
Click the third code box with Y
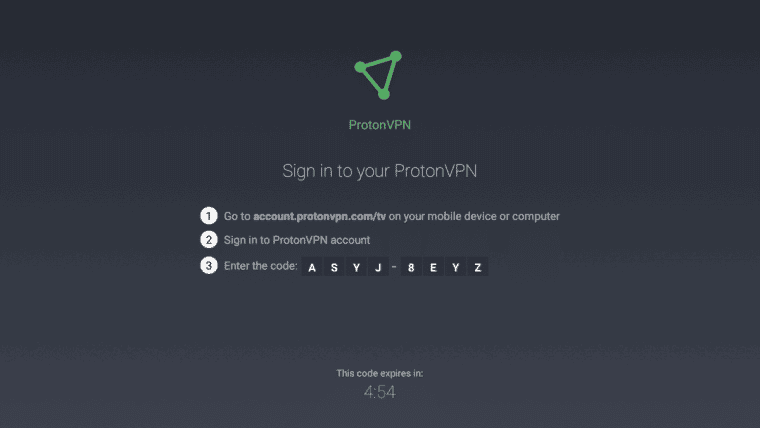pyautogui.click(x=356, y=267)
